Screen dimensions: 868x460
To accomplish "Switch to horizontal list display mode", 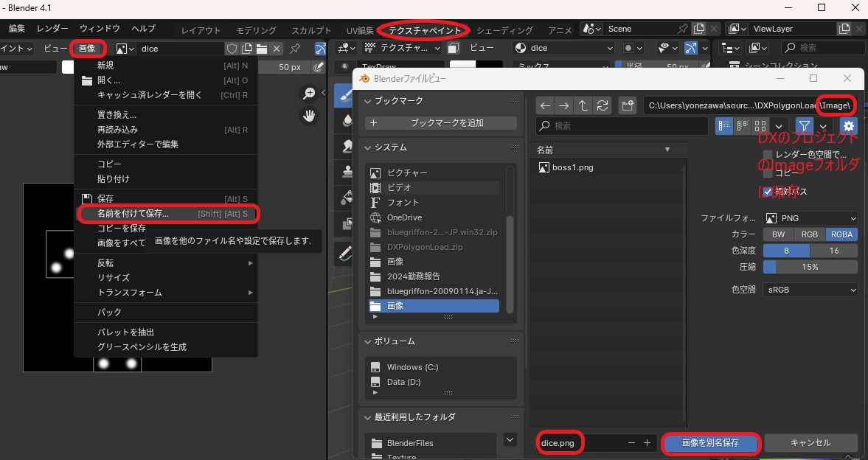I will click(x=743, y=125).
